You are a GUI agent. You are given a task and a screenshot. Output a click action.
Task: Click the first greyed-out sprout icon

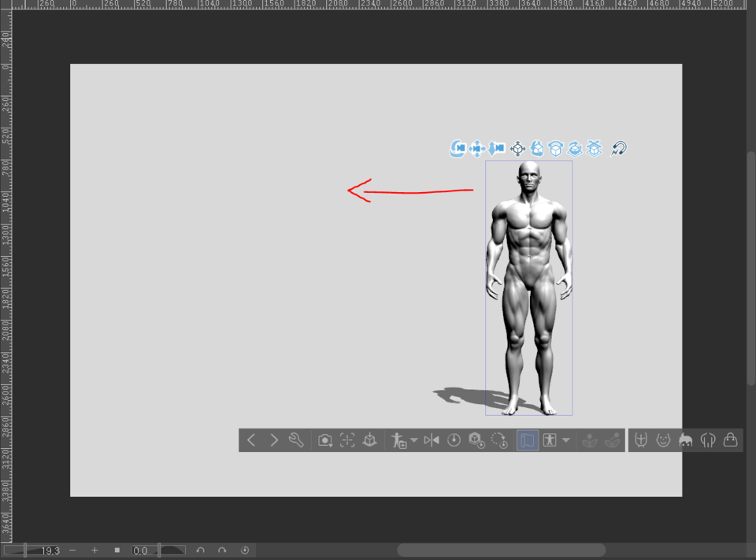(590, 440)
